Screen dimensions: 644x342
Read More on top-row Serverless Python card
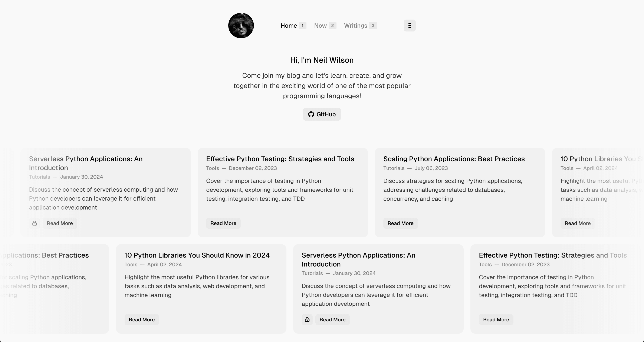pyautogui.click(x=60, y=223)
